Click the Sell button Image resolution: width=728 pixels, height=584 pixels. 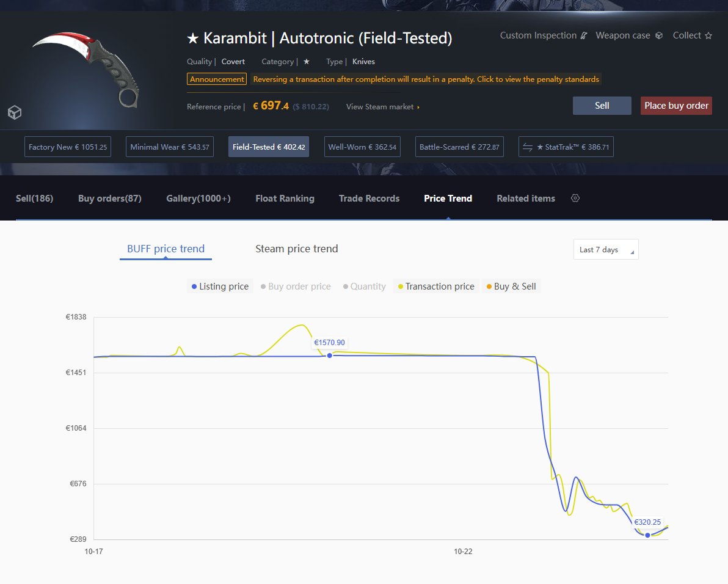[x=602, y=106]
